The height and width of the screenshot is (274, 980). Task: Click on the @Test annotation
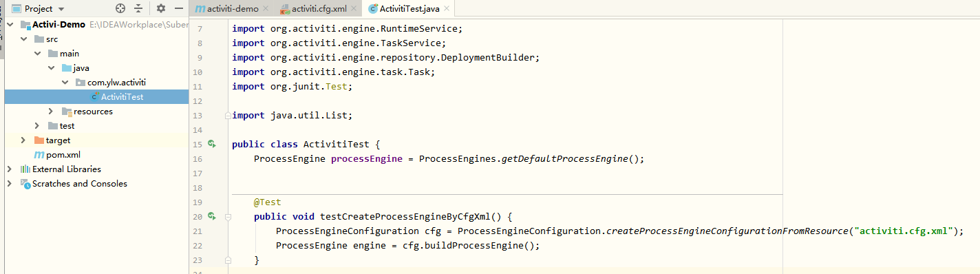pyautogui.click(x=268, y=202)
